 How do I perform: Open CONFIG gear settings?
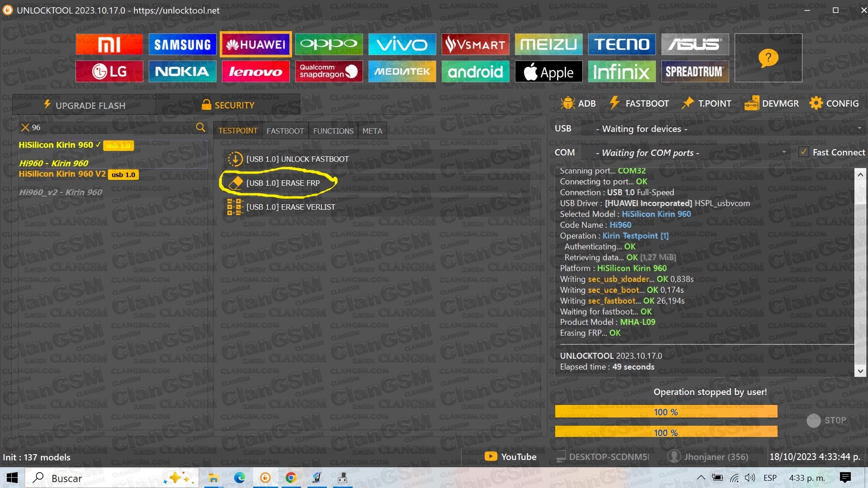[834, 103]
